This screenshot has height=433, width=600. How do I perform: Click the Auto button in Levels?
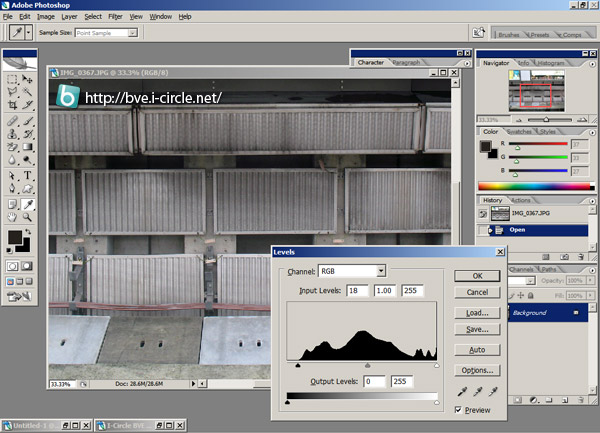[477, 350]
